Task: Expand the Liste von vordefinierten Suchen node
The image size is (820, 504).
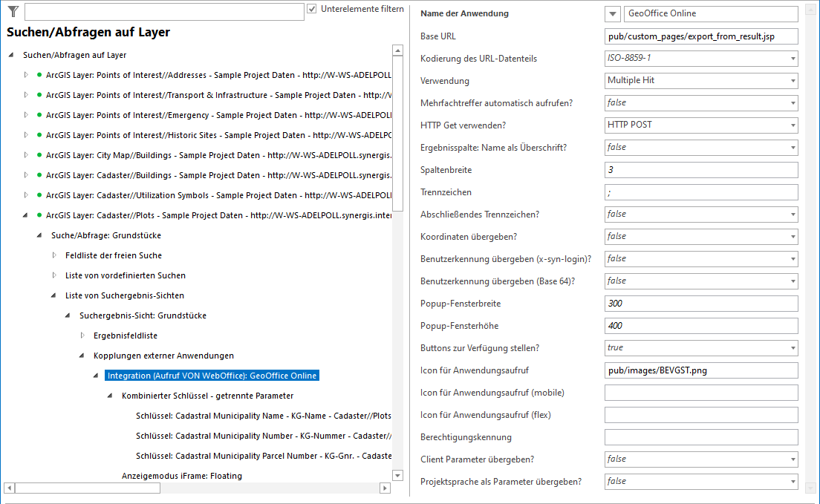Action: [53, 276]
